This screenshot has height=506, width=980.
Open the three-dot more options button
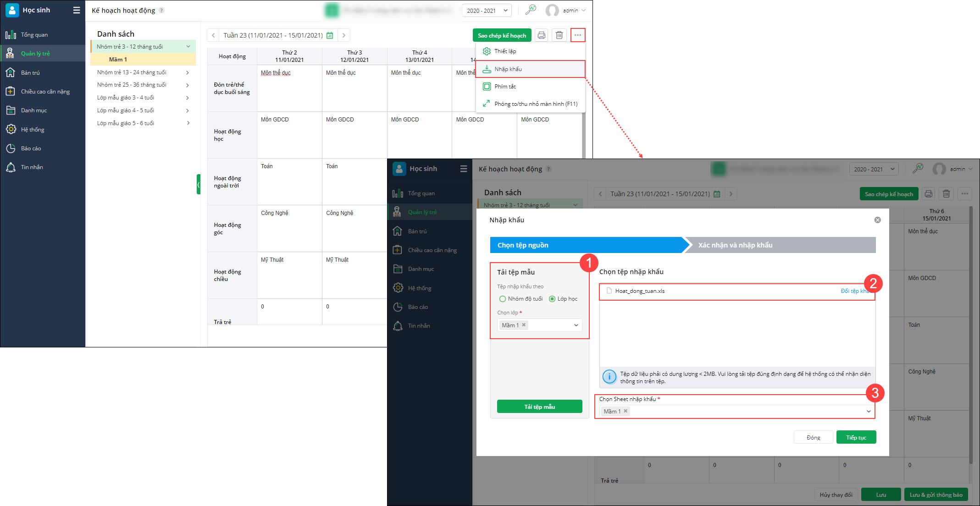pos(578,35)
